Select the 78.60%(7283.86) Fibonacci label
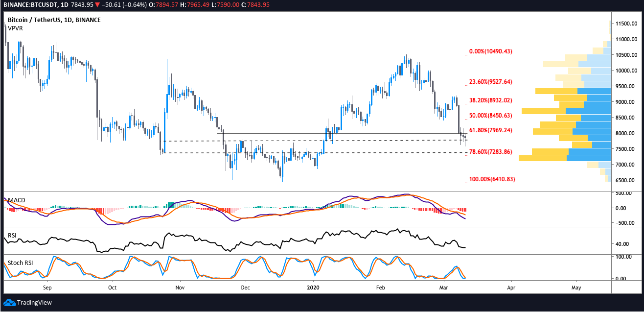The image size is (644, 312). pos(491,152)
